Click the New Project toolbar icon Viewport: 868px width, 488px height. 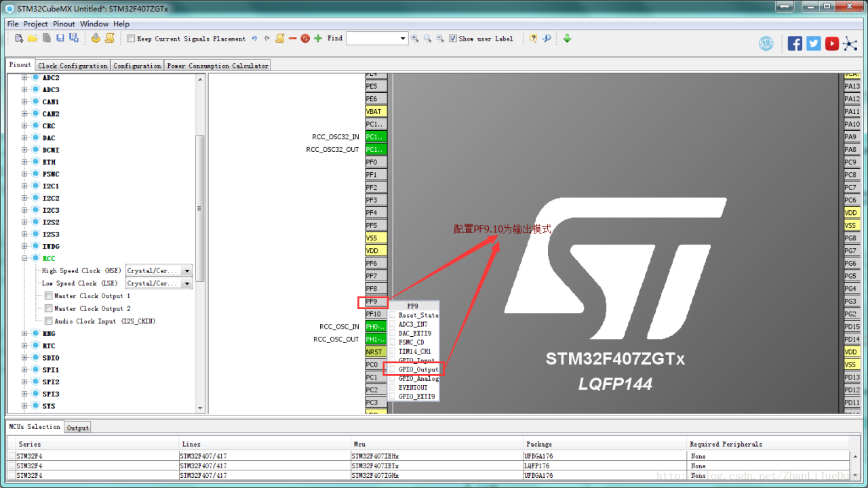(x=19, y=38)
